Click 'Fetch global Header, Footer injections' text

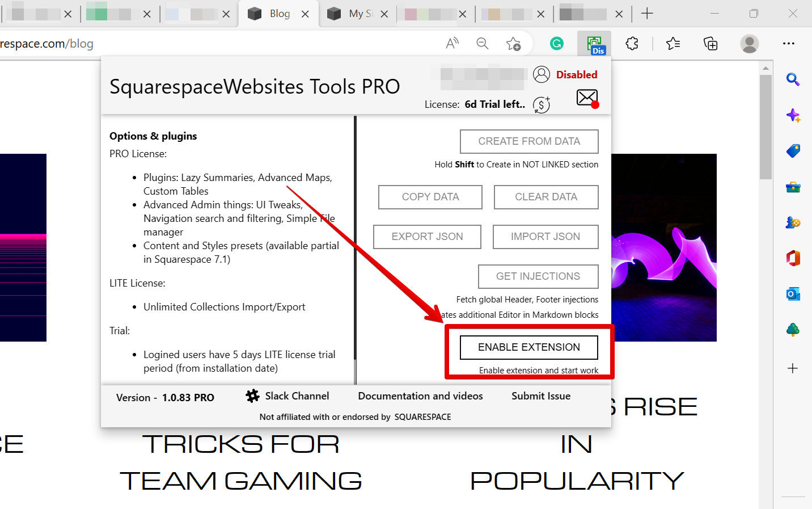[x=527, y=300]
